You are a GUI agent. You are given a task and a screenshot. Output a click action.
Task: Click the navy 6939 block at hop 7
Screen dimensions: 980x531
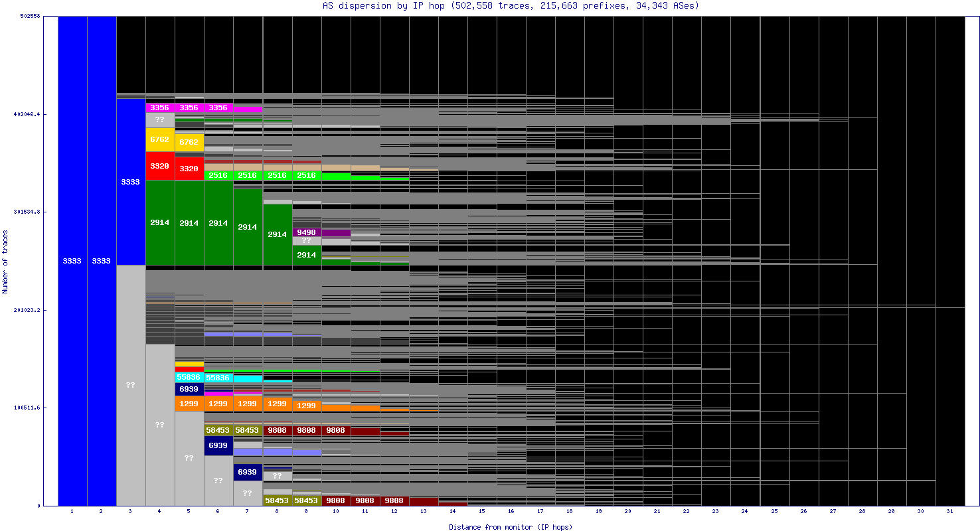coord(248,472)
